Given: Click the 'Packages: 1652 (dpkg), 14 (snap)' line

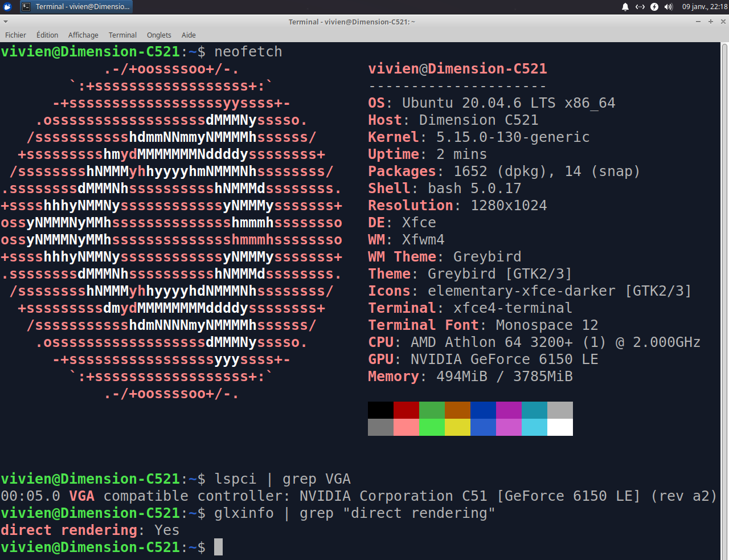Looking at the screenshot, I should click(x=504, y=171).
